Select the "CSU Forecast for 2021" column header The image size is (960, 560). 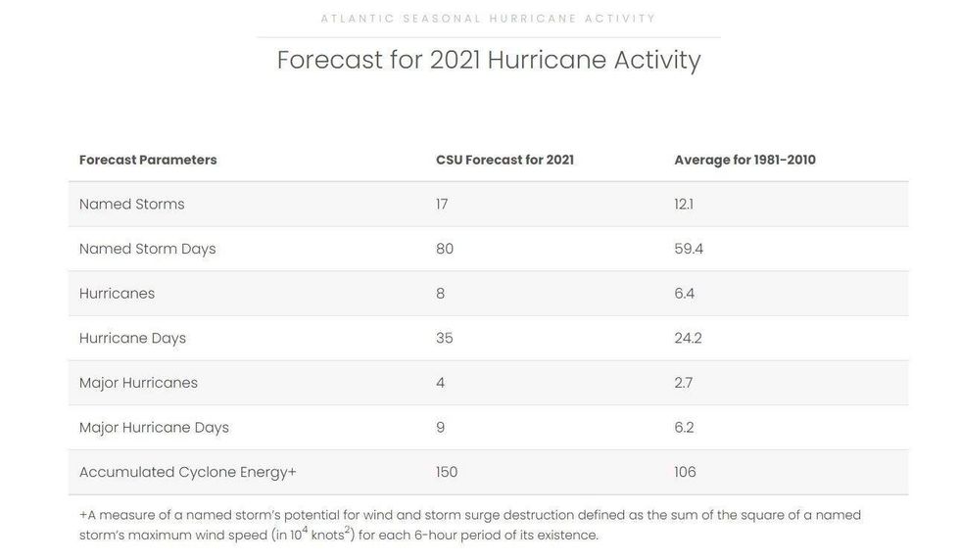(x=504, y=160)
